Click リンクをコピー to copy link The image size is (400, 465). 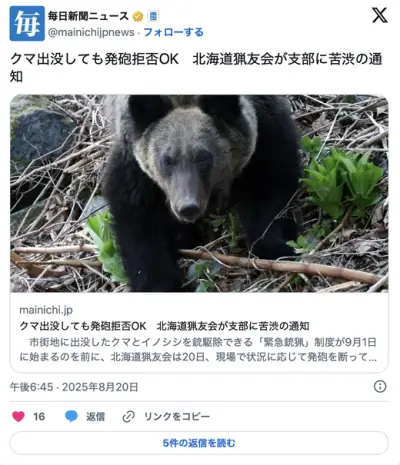177,417
